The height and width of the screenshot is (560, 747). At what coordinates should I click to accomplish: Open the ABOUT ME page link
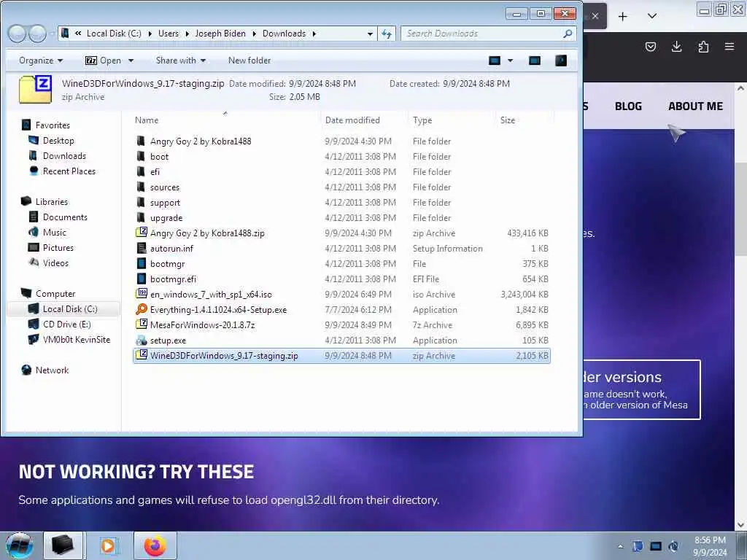pyautogui.click(x=695, y=106)
